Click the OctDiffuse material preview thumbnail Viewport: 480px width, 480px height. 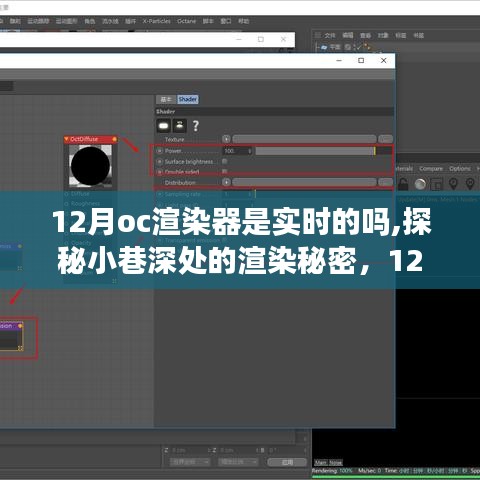pyautogui.click(x=90, y=166)
